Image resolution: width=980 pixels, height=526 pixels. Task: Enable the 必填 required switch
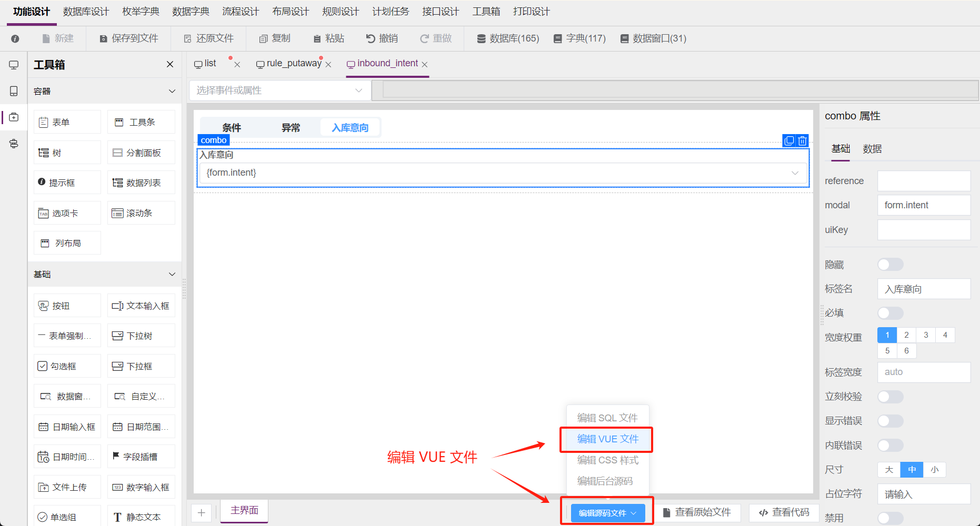890,313
